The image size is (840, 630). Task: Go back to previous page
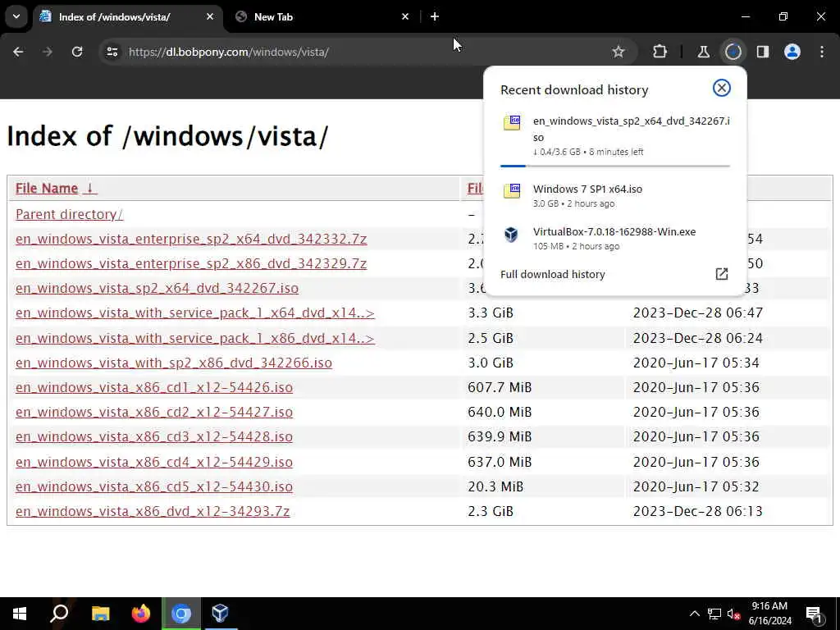tap(18, 52)
